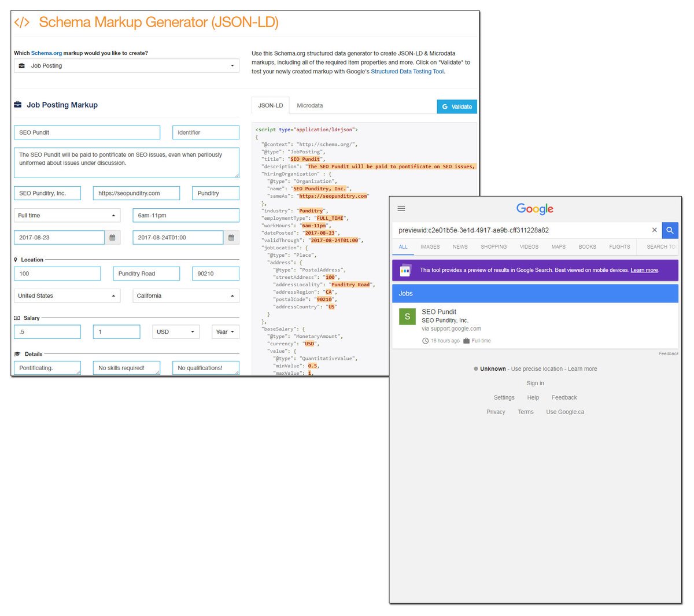Select the MAPS tab in Google preview

(559, 247)
